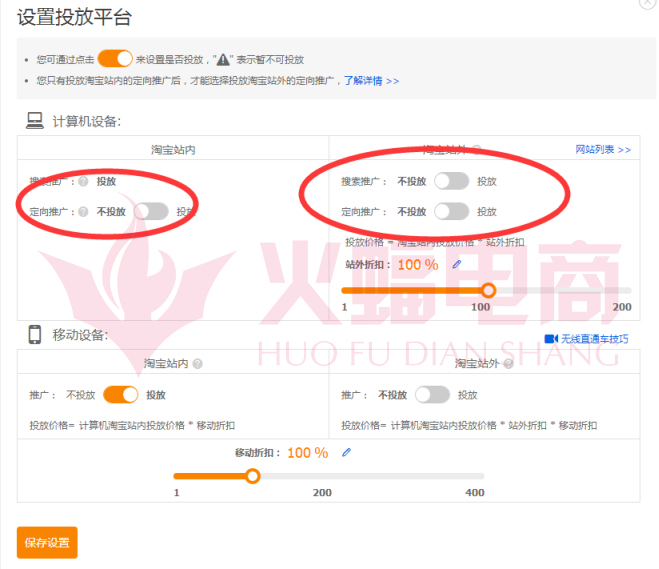This screenshot has height=569, width=659.
Task: Enable mobile off-site 推广 switch
Action: pos(432,395)
